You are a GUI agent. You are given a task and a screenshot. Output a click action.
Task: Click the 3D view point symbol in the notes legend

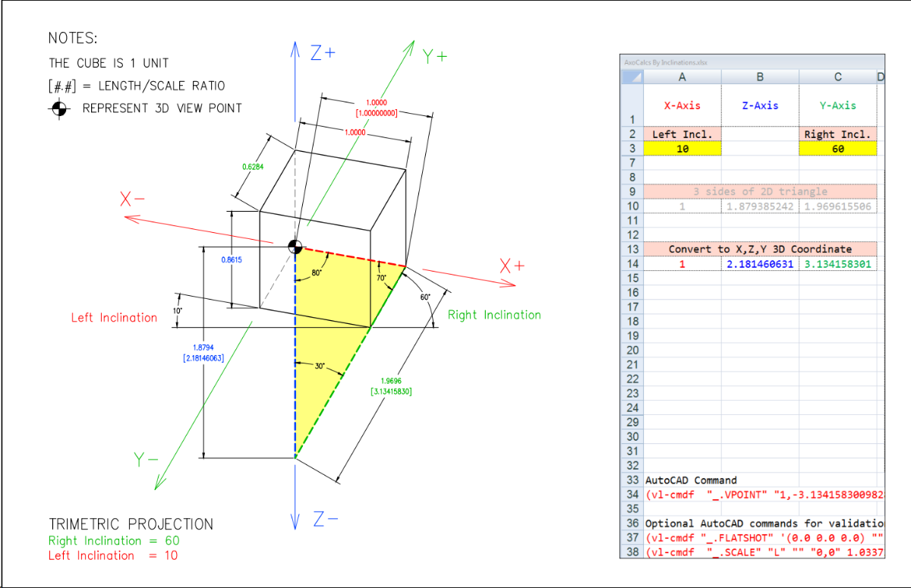click(58, 108)
